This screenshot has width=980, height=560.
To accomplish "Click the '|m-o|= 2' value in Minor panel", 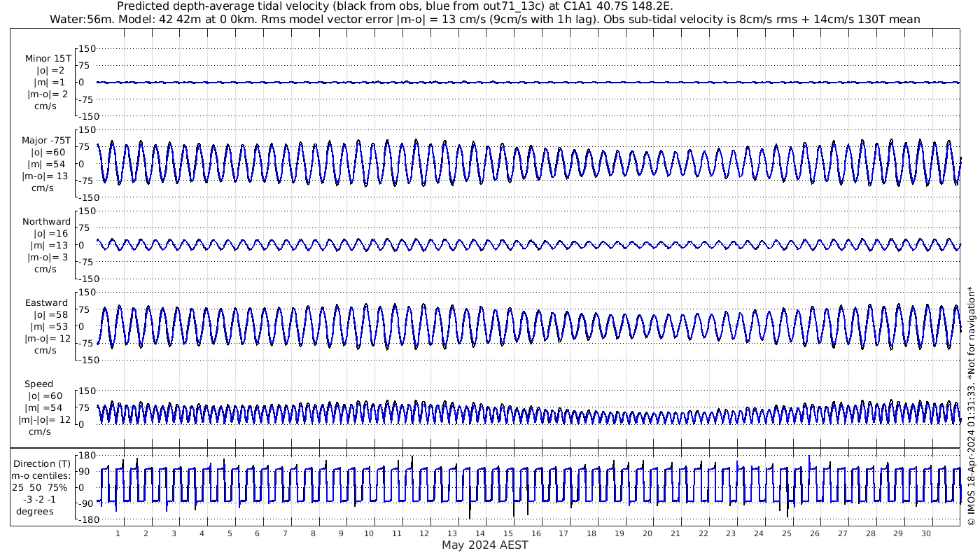I will pyautogui.click(x=48, y=94).
